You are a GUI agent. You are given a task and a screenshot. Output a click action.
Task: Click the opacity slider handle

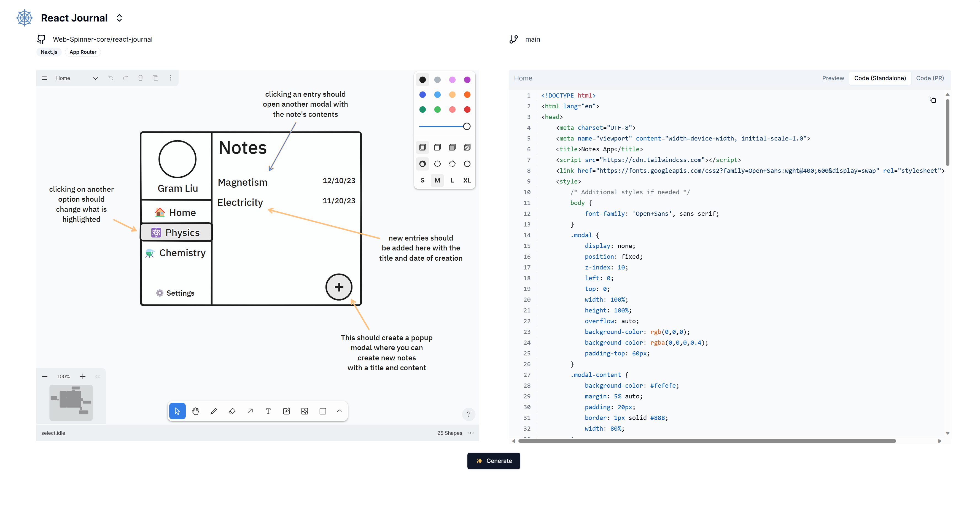point(467,126)
